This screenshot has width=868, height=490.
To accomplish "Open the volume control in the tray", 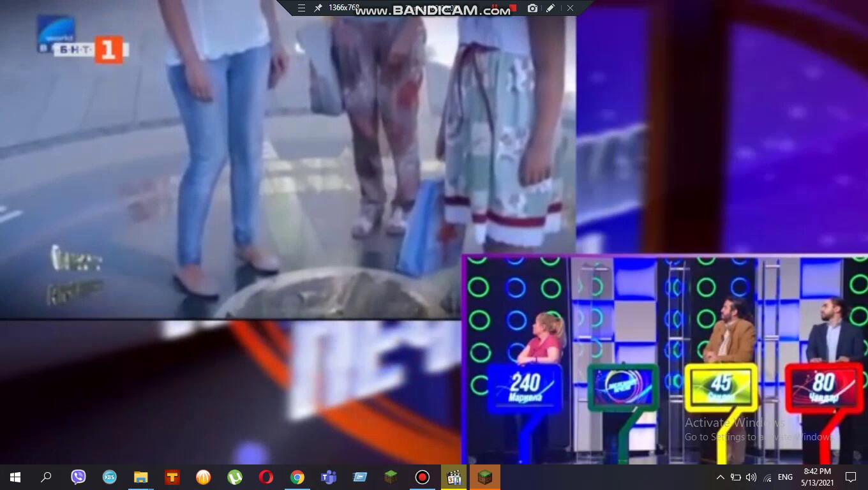I will pos(751,477).
